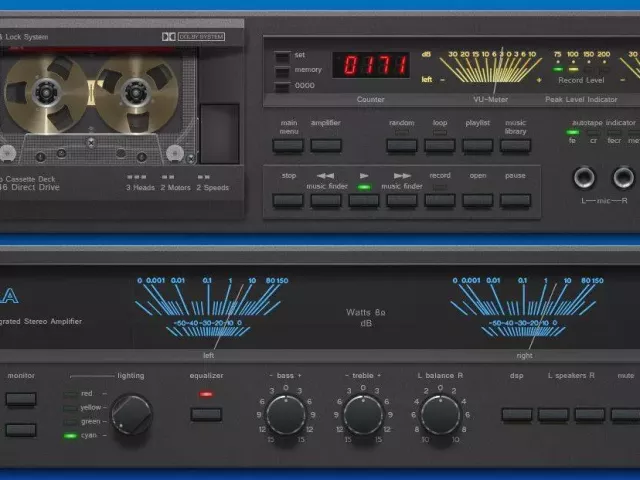Click the bass knob
Image resolution: width=640 pixels, height=480 pixels.
[x=285, y=414]
